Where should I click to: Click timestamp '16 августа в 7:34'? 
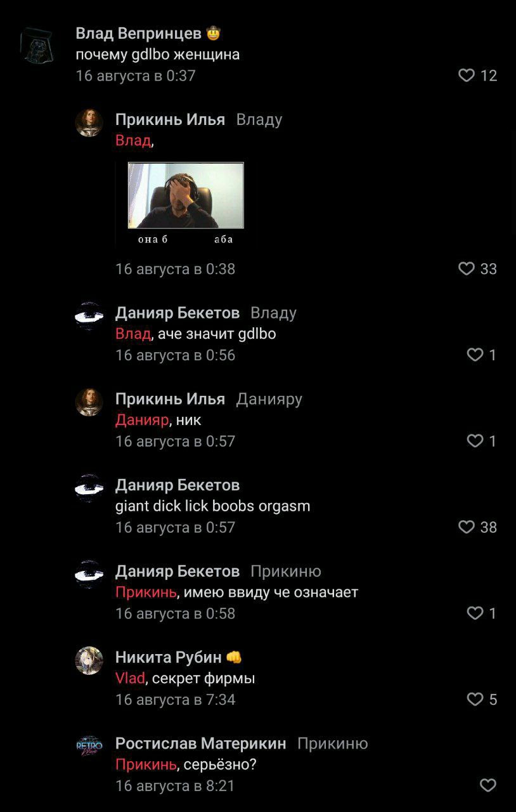(x=176, y=700)
